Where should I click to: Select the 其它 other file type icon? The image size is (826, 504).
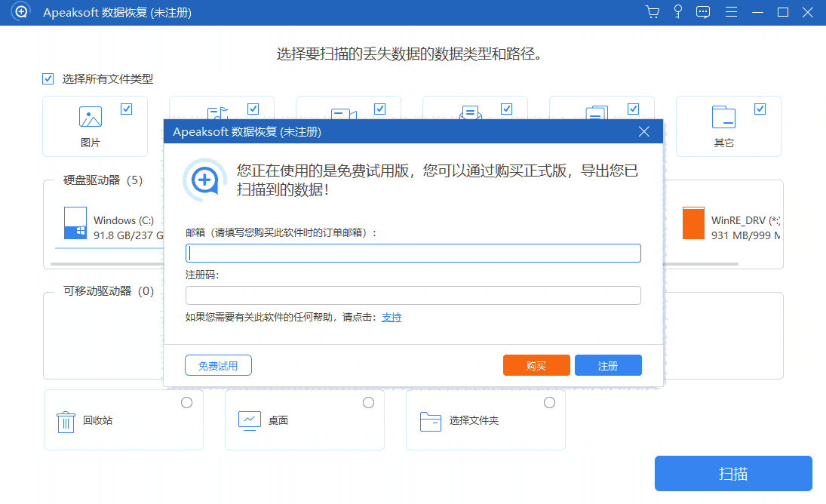coord(724,117)
